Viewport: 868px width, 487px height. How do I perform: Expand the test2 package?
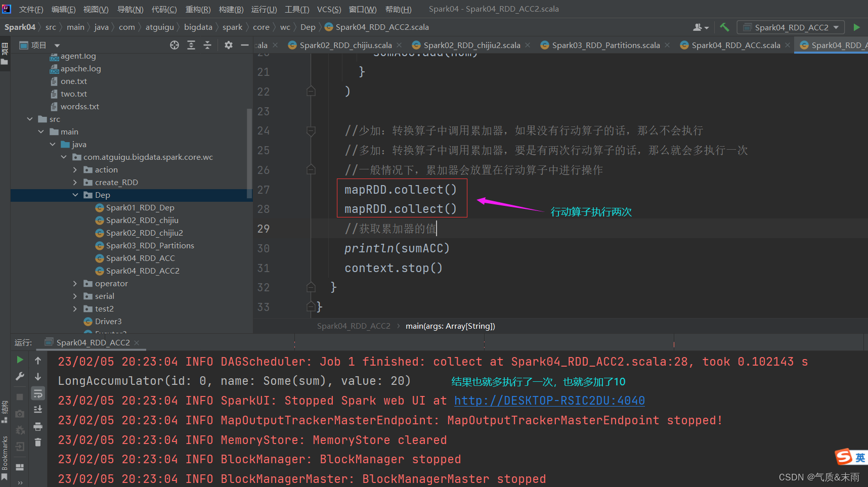(x=75, y=308)
